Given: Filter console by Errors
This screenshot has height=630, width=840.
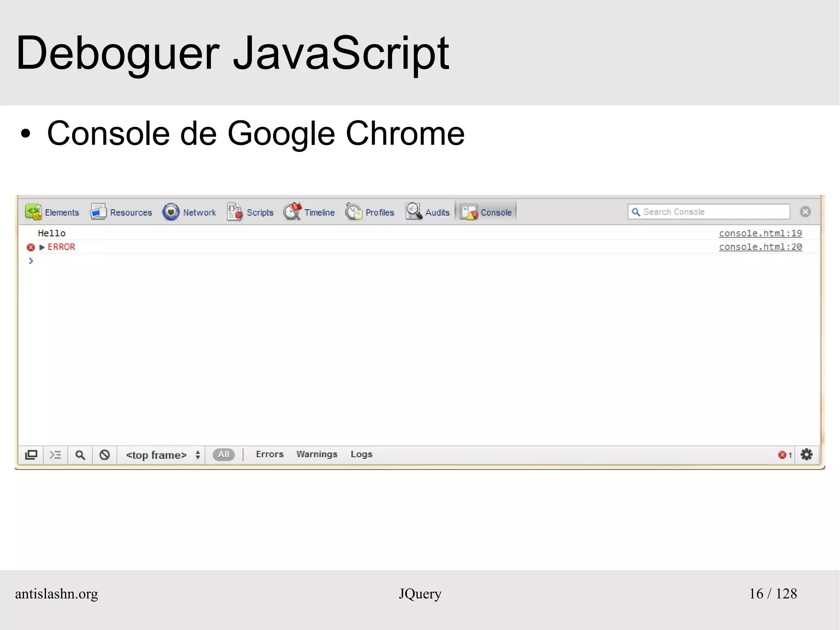Looking at the screenshot, I should pyautogui.click(x=270, y=454).
